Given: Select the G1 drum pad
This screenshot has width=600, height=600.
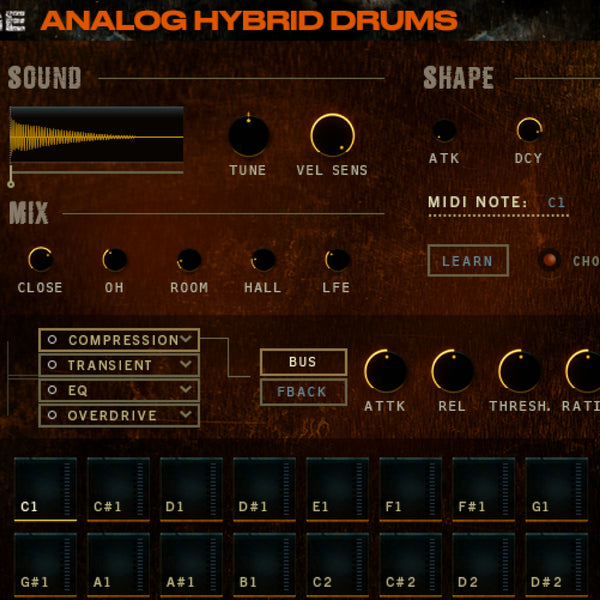Looking at the screenshot, I should pos(557,489).
